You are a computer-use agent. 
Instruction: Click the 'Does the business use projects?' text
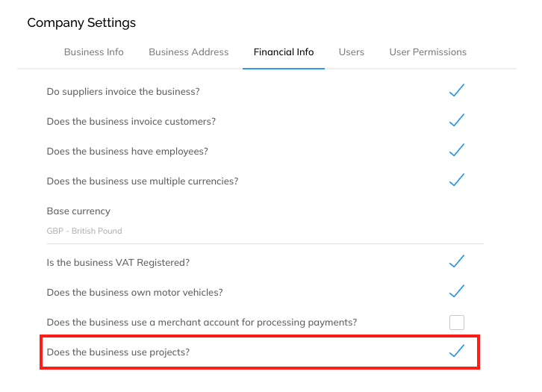click(118, 352)
